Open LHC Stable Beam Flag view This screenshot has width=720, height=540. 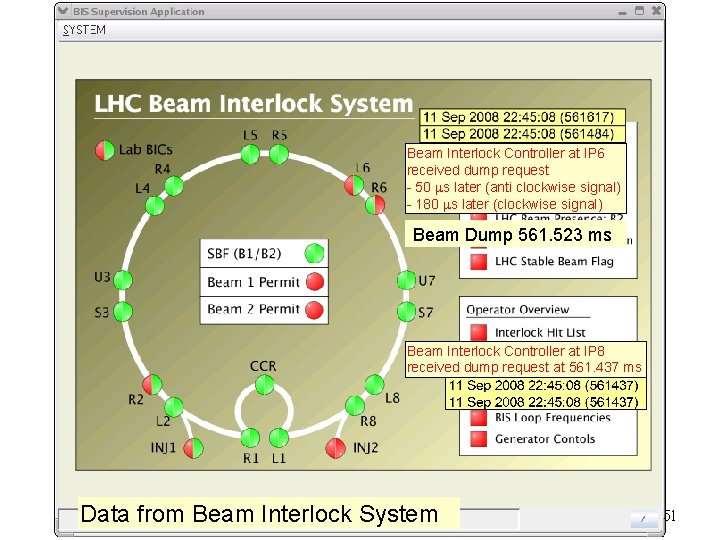click(x=554, y=261)
